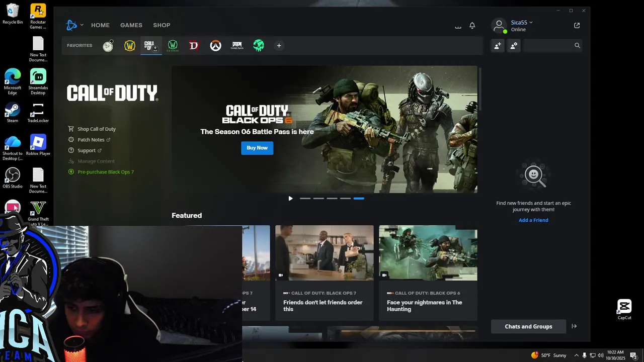Open friend list settings icon
644x362 pixels.
coord(514,46)
